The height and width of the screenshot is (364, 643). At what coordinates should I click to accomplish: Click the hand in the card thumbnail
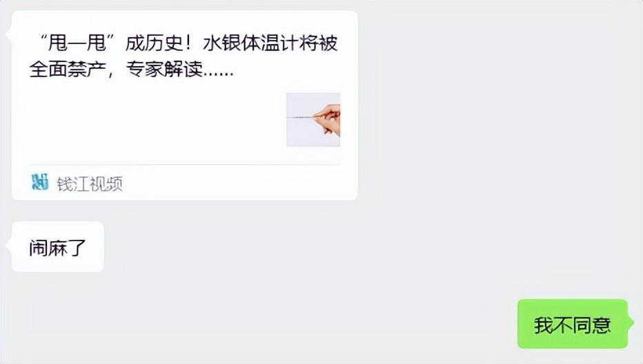(328, 119)
